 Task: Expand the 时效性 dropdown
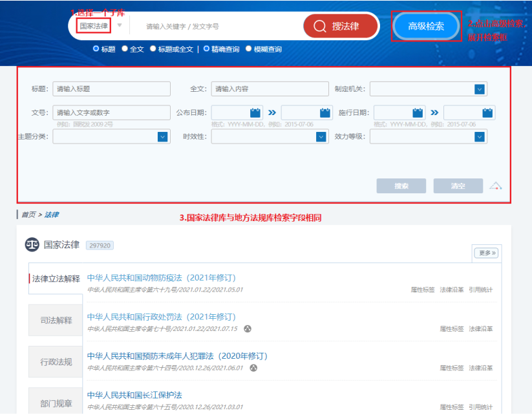[x=321, y=137]
